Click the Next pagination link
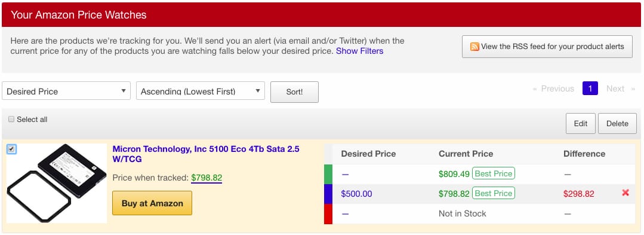 (x=621, y=88)
